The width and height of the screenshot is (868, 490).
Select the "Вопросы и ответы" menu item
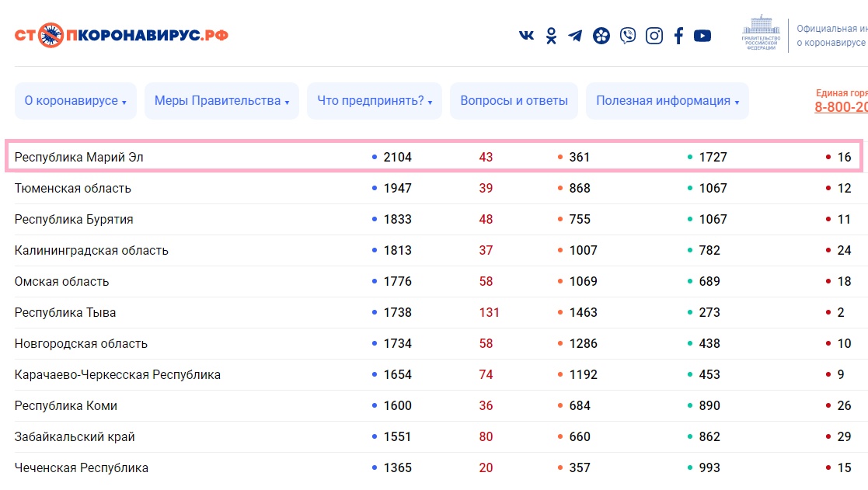(x=514, y=101)
